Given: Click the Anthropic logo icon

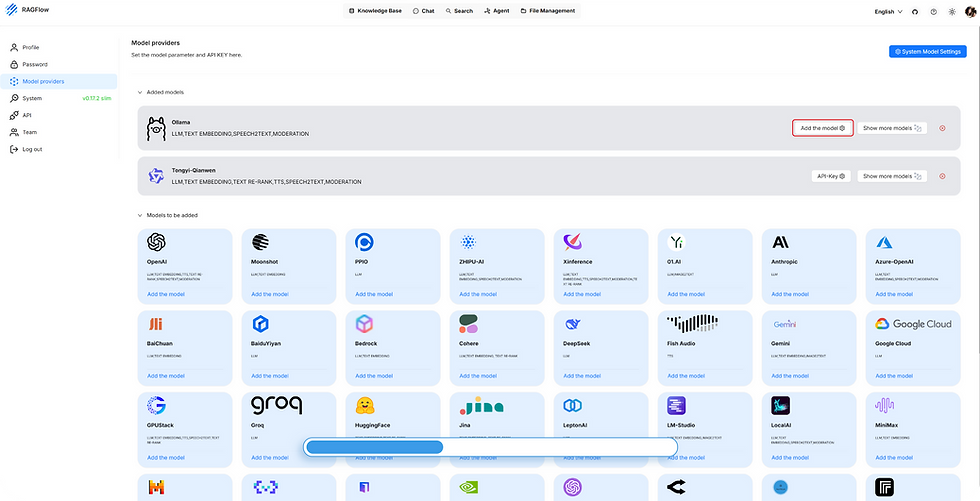Looking at the screenshot, I should [x=780, y=242].
